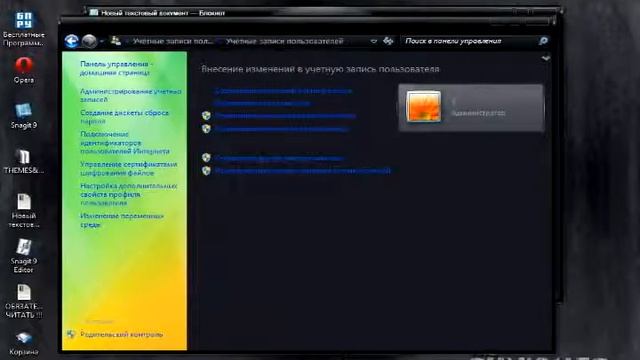This screenshot has height=360, width=640.
Task: Open 'Родительский контроль' link
Action: pos(122,334)
